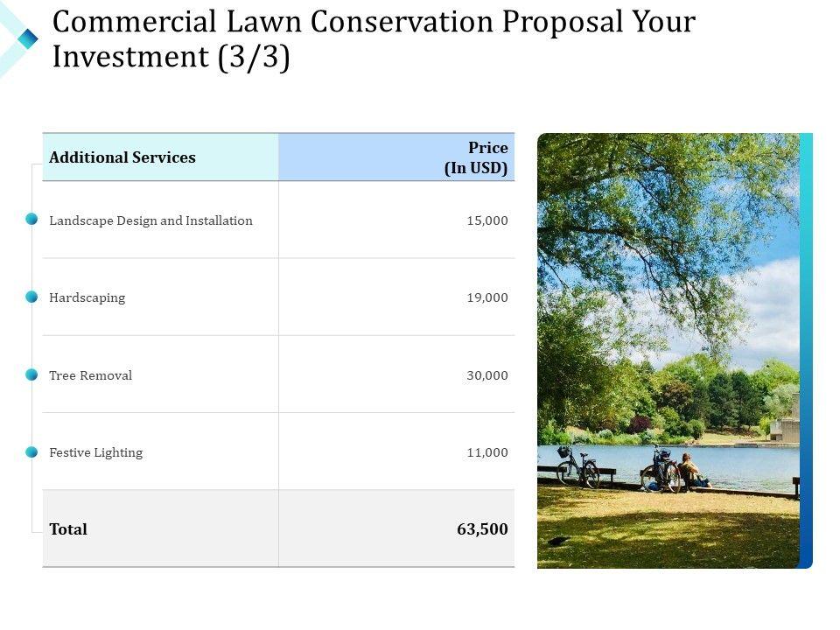Click the person sitting by the lake
The image size is (840, 630).
(691, 472)
